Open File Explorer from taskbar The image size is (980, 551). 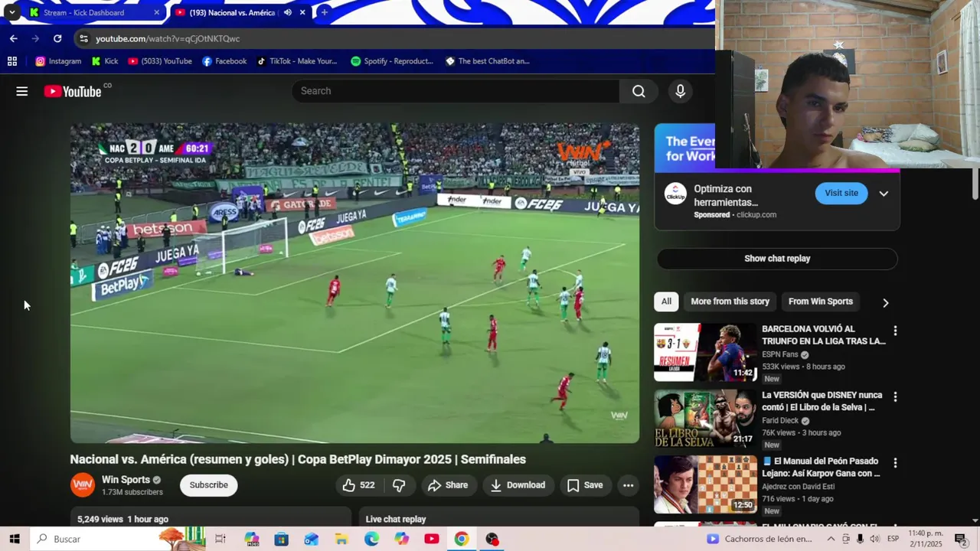341,539
